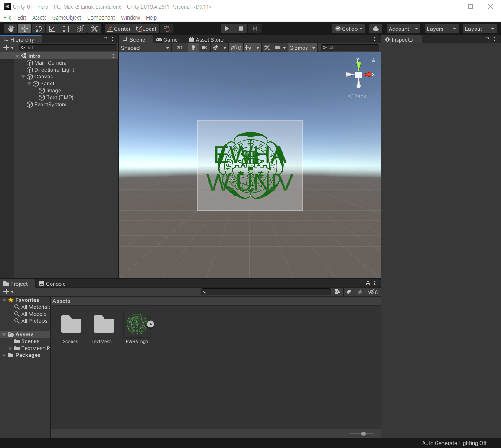Viewport: 501px width, 448px height.
Task: Open custom editor tools
Action: click(94, 29)
